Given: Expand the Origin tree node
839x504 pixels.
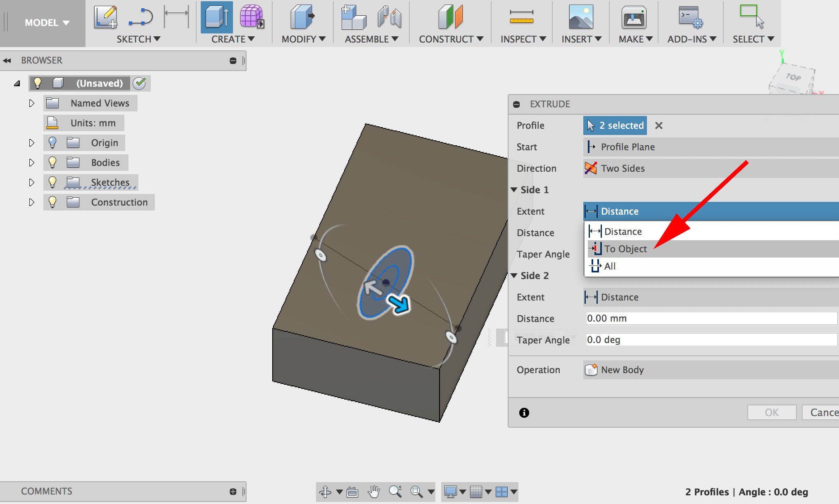Looking at the screenshot, I should [31, 143].
